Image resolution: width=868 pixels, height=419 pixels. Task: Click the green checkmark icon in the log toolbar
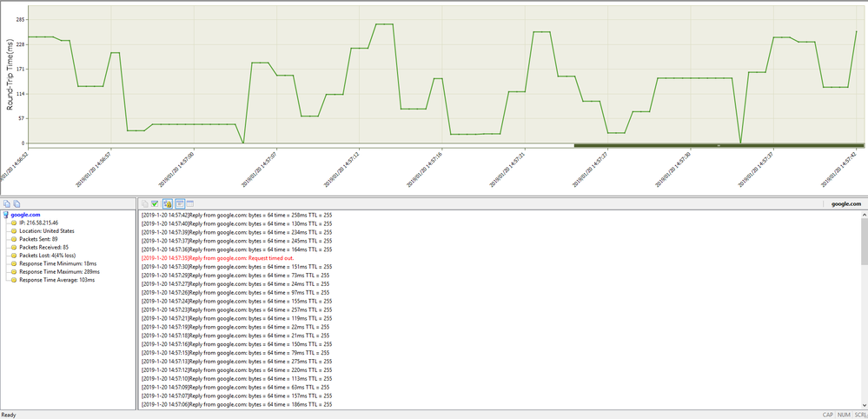(155, 203)
